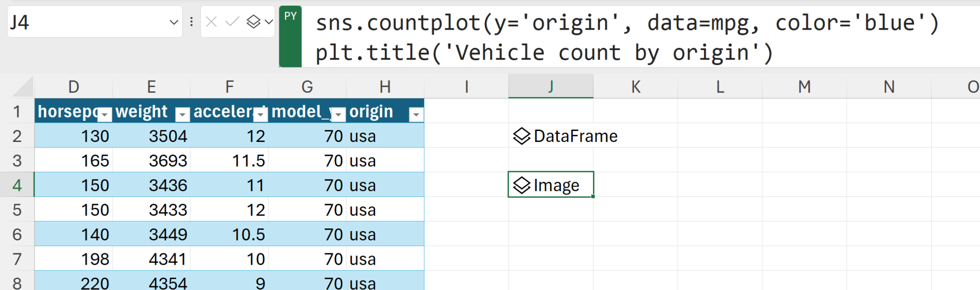Click the DataFrame object icon in cell J2
The image size is (980, 290).
[x=522, y=136]
